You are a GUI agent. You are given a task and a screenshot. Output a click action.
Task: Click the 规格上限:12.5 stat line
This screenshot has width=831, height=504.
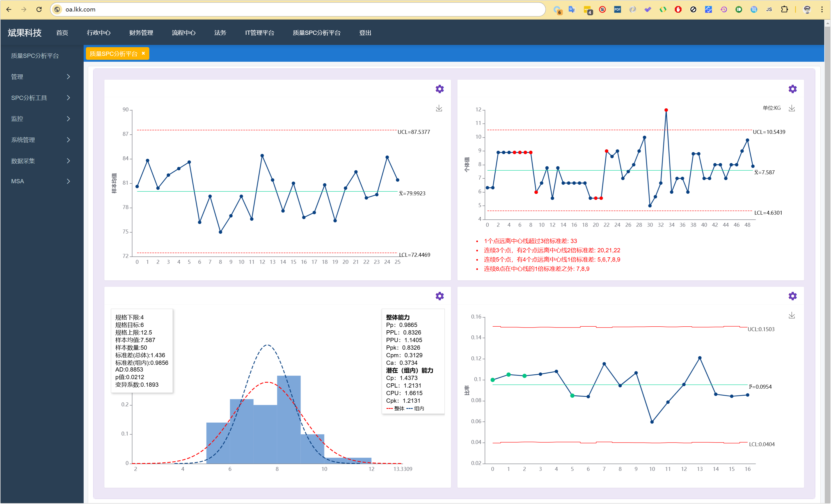134,333
